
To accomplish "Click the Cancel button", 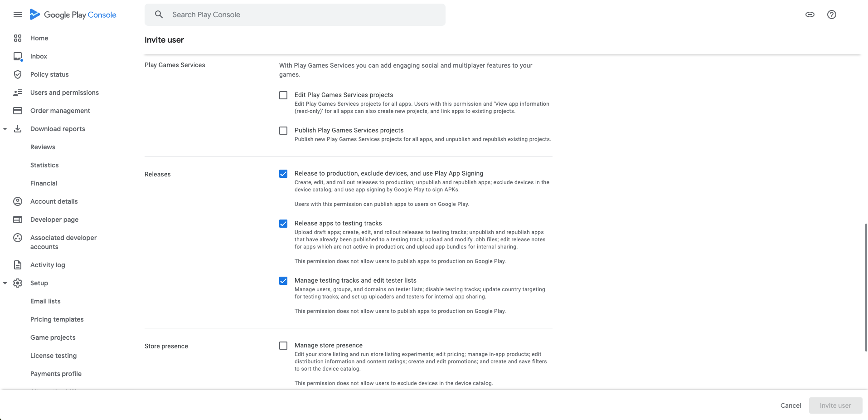I will pos(790,405).
